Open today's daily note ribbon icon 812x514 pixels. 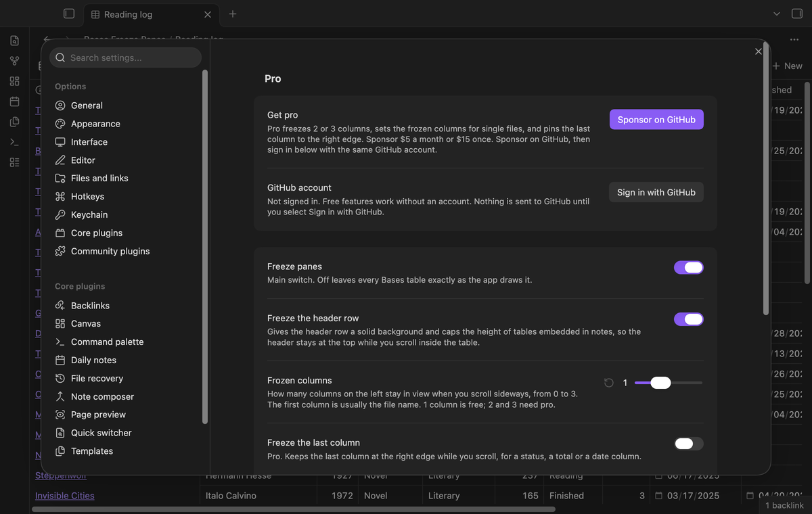click(14, 101)
